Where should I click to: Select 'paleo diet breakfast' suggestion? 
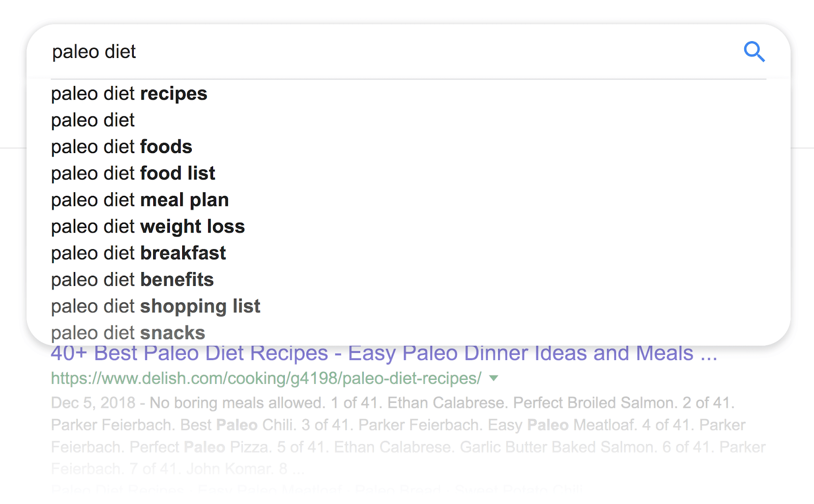point(138,253)
